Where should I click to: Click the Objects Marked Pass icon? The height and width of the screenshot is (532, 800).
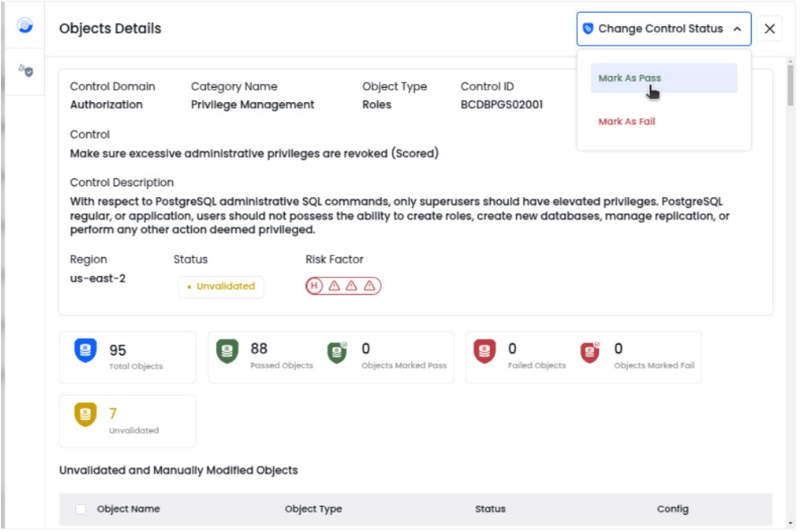338,352
